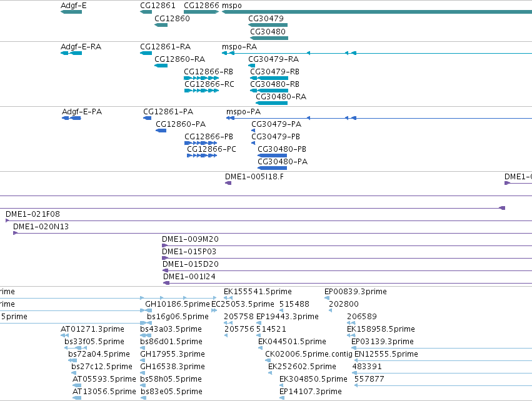Click the mspo gene label
Screen dimensions: 532x401
pos(232,6)
